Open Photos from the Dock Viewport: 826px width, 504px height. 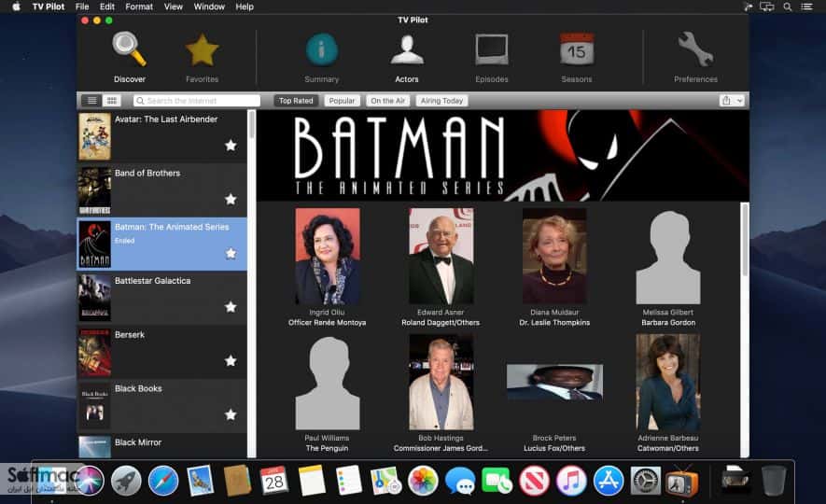(423, 481)
